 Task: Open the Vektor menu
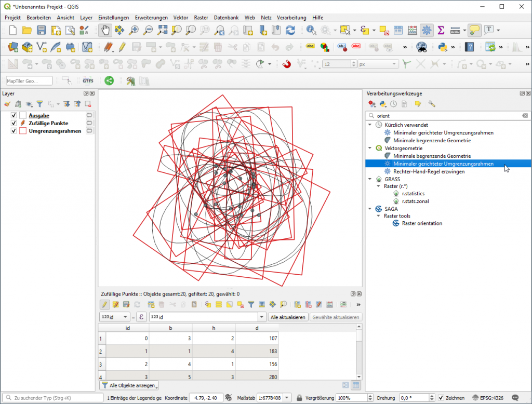(180, 17)
